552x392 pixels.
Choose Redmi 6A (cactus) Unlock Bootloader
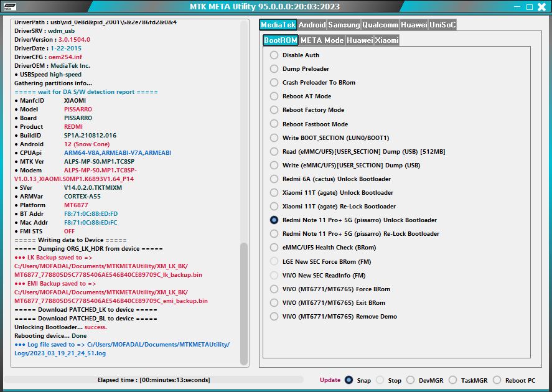[330, 179]
